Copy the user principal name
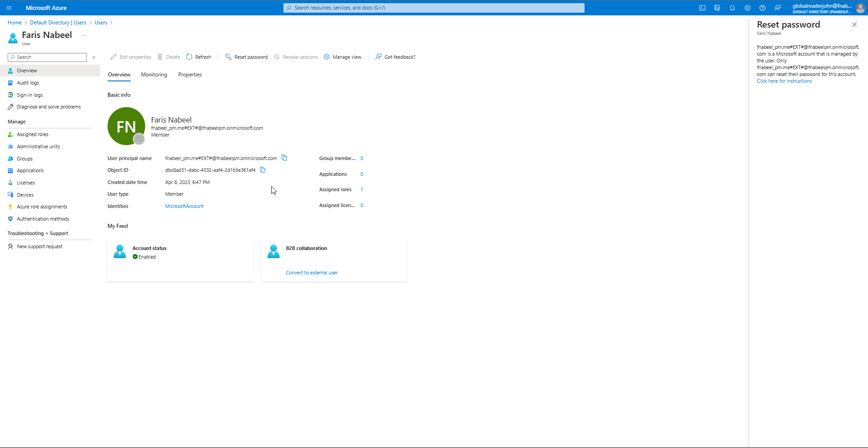This screenshot has width=868, height=448. (x=285, y=158)
